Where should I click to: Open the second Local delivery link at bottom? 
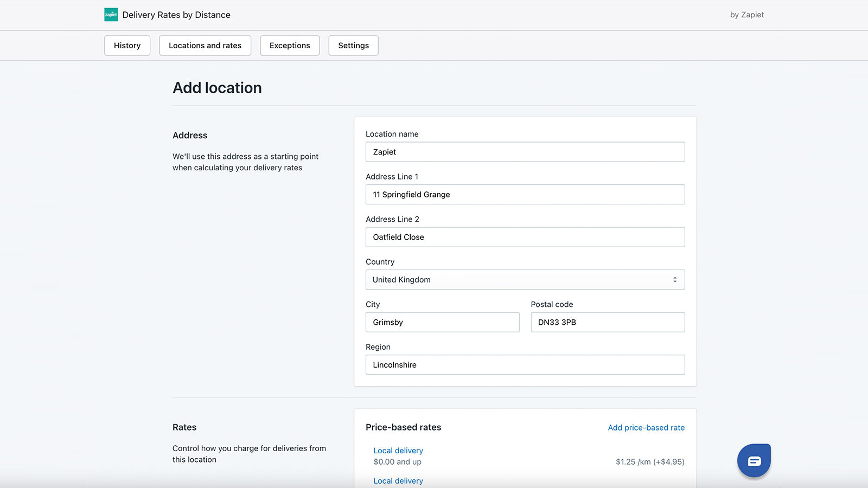[x=398, y=481]
